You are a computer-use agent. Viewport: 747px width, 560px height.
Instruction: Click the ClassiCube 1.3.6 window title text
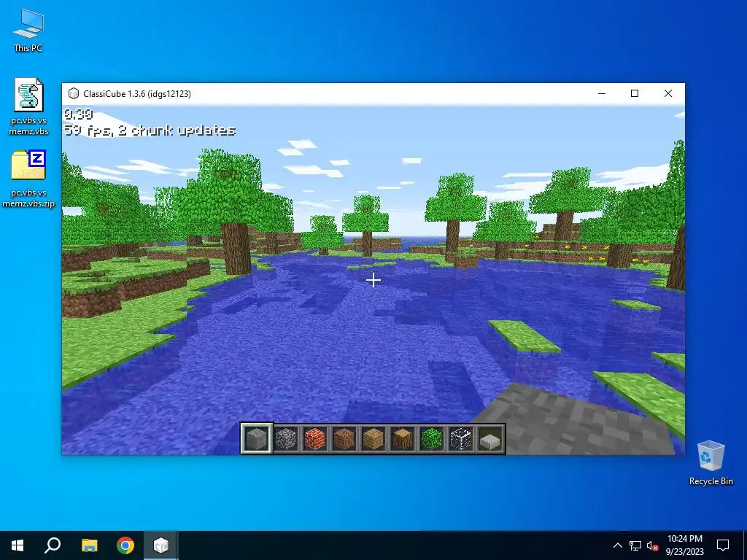pos(136,94)
